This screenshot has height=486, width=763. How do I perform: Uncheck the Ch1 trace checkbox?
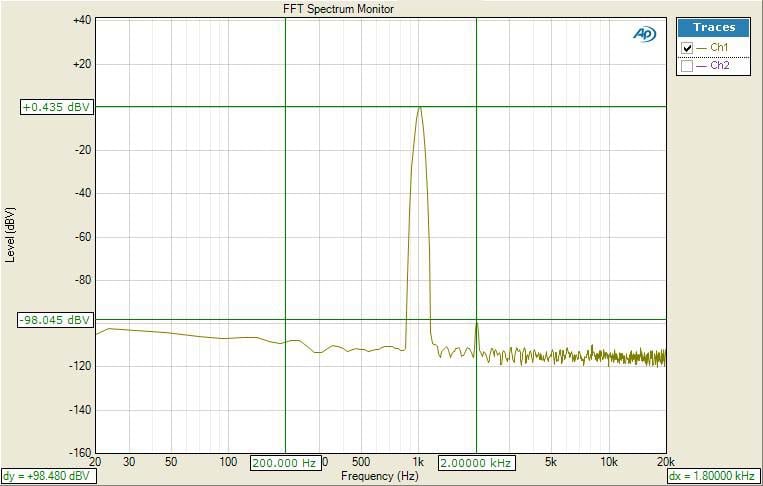pyautogui.click(x=686, y=48)
